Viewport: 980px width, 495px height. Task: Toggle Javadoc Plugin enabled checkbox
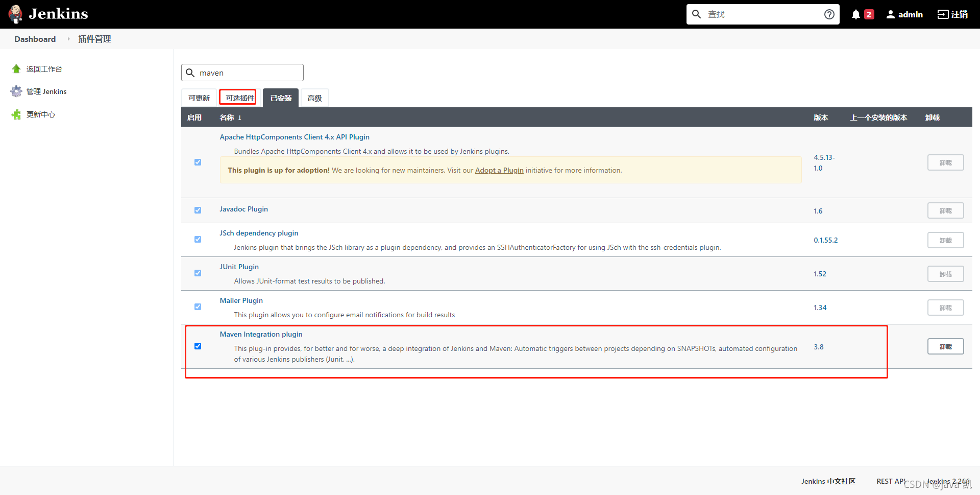pos(198,210)
